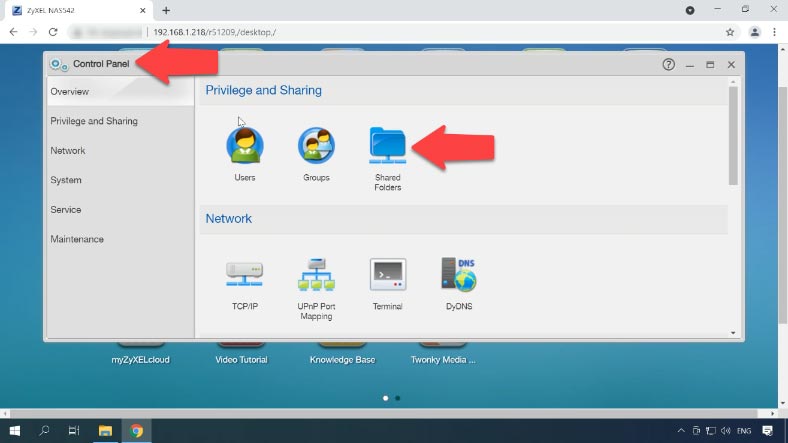Select the ZyXEL NAS542 browser tab
Screen dimensions: 788x443
click(x=78, y=11)
